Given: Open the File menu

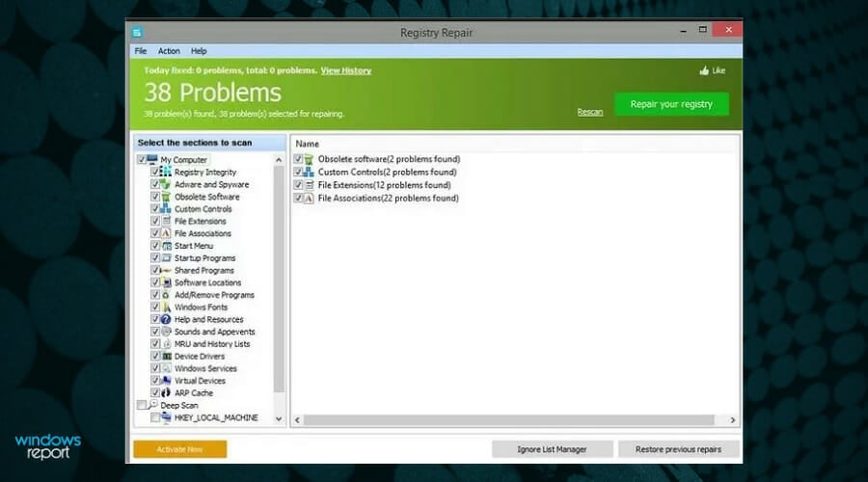Looking at the screenshot, I should pyautogui.click(x=141, y=51).
